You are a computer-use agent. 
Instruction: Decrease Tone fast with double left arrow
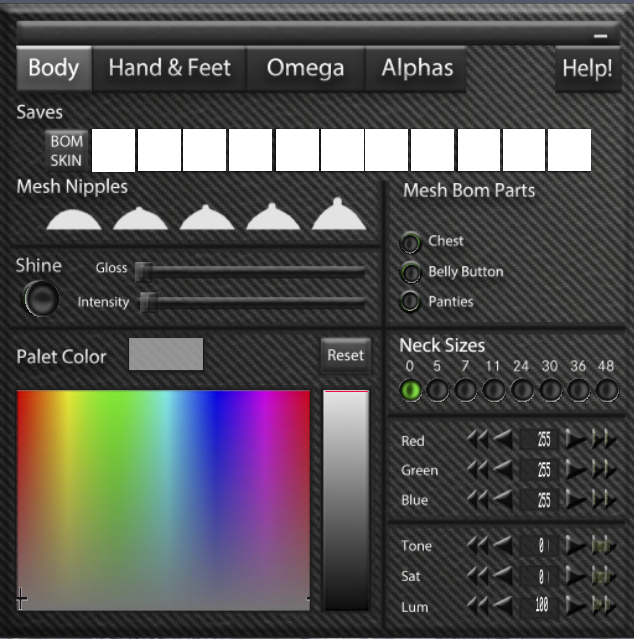click(477, 545)
